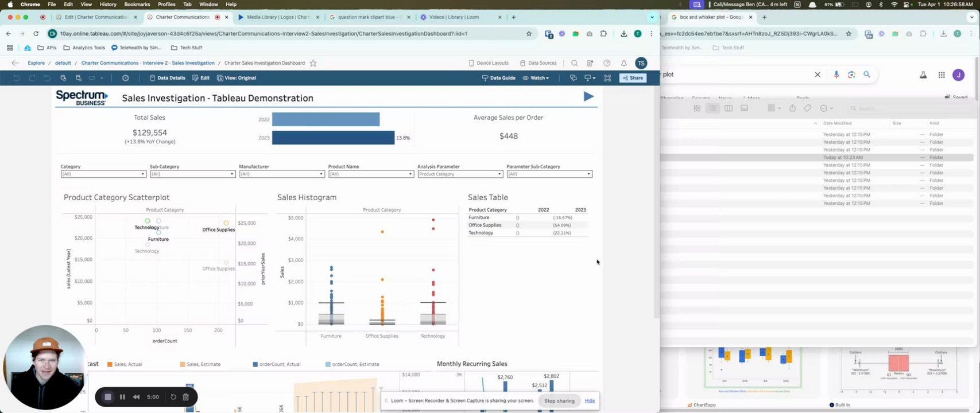This screenshot has width=980, height=413.
Task: Open the Tableau download/present dropdown
Action: point(590,78)
